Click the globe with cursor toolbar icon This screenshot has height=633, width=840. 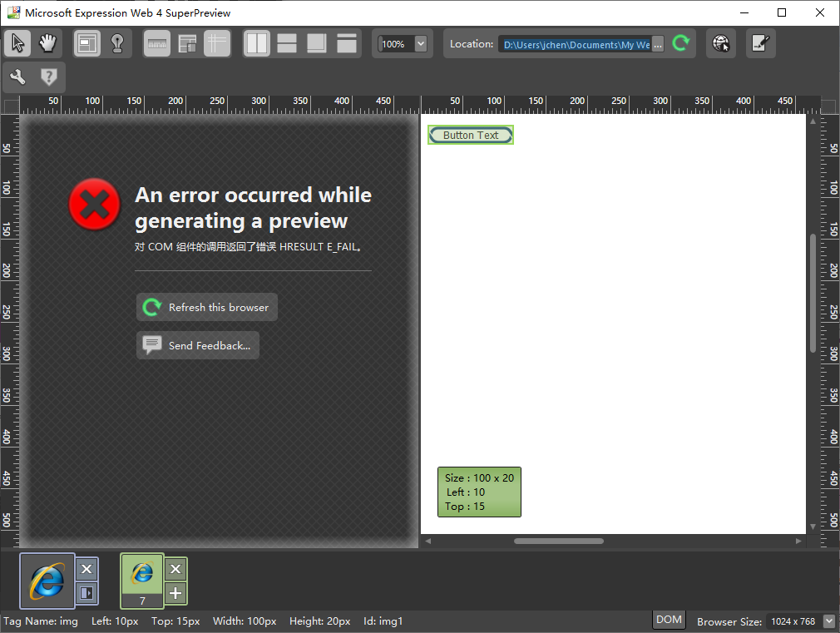pos(721,43)
